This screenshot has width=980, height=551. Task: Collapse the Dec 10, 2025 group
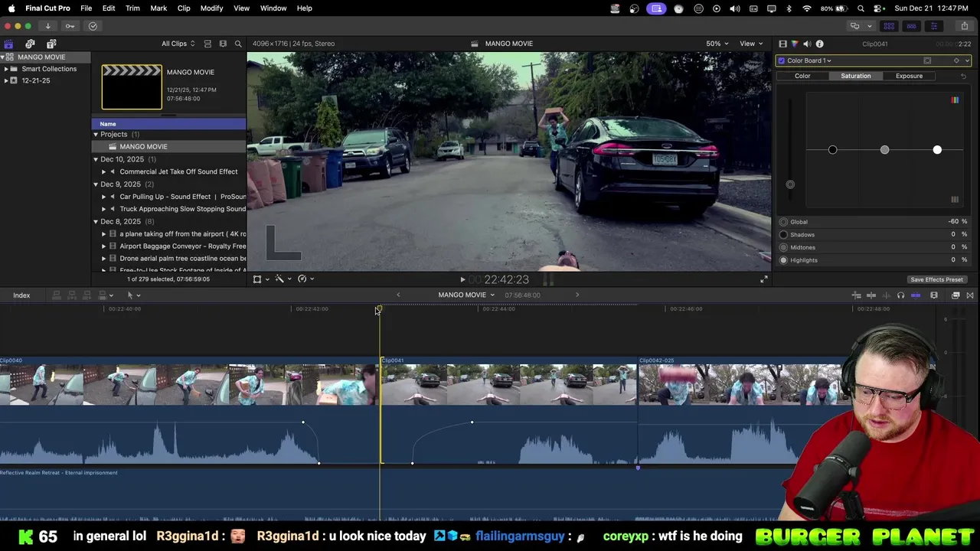point(96,159)
